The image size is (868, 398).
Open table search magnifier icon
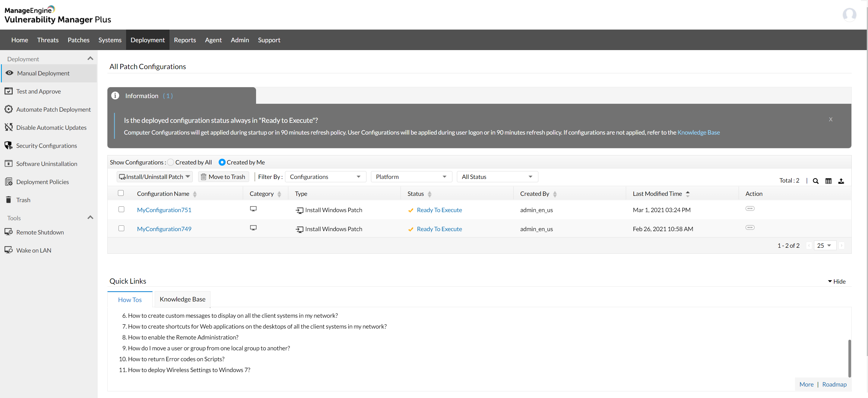pos(816,181)
